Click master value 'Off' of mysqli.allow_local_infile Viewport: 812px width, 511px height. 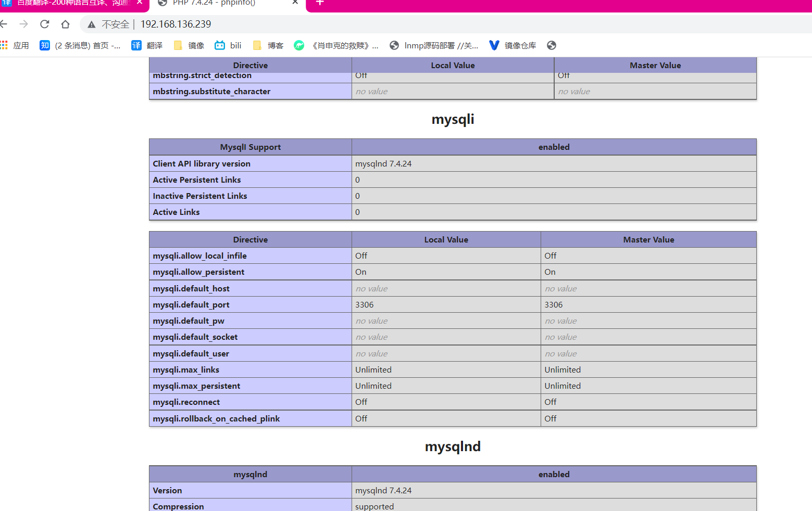[551, 255]
